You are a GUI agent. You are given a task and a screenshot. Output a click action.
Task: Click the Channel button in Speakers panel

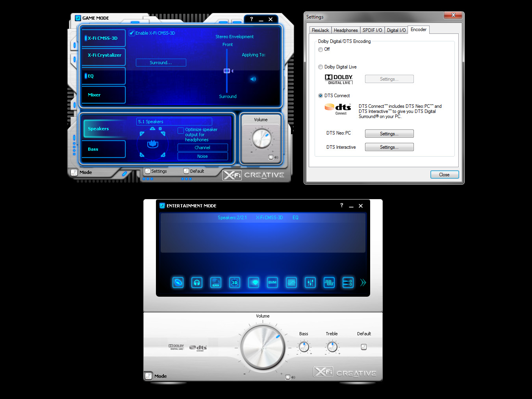click(x=203, y=148)
